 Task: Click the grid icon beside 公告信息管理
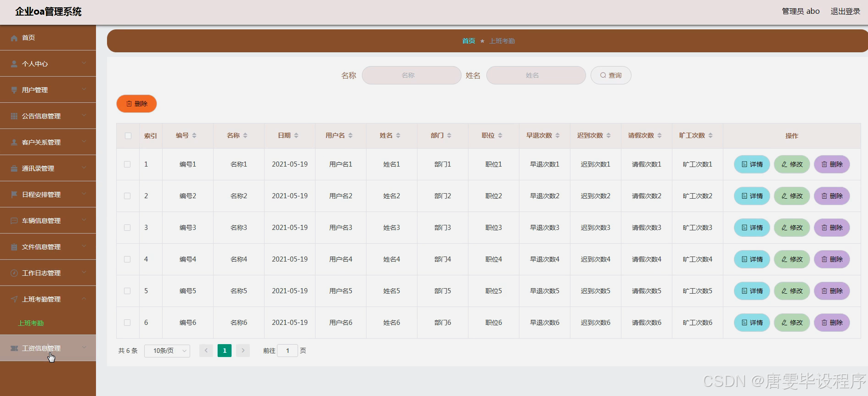coord(14,117)
